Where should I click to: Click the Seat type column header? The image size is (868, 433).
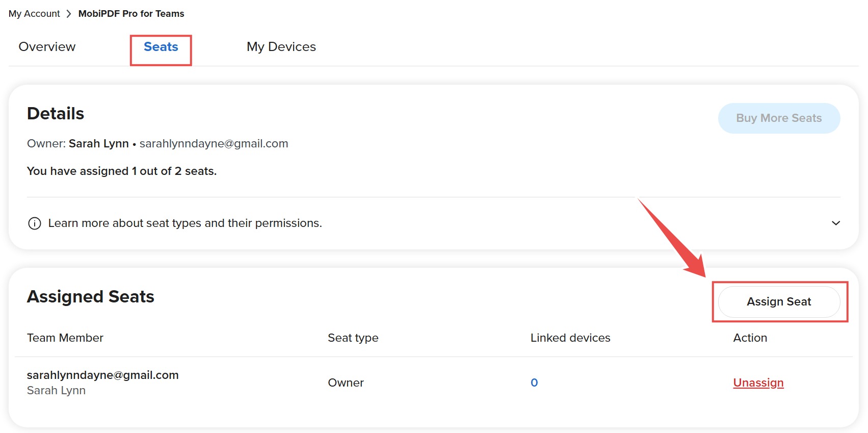coord(353,338)
